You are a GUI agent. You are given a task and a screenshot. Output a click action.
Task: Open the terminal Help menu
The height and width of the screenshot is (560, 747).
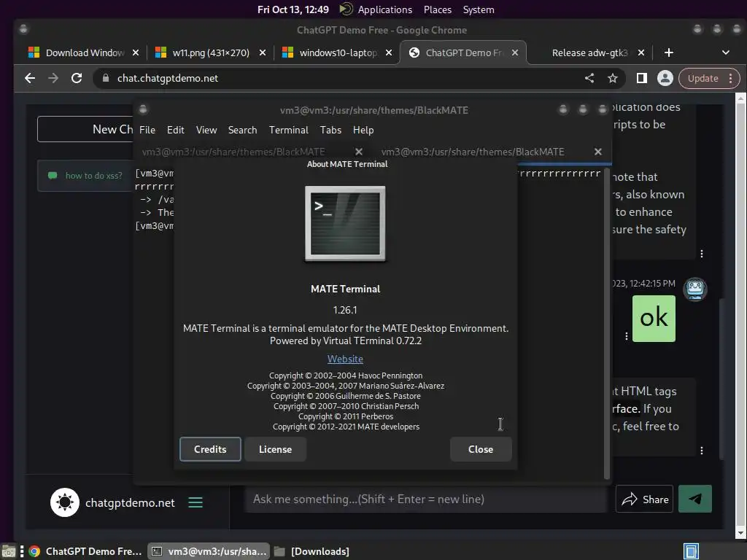[363, 130]
